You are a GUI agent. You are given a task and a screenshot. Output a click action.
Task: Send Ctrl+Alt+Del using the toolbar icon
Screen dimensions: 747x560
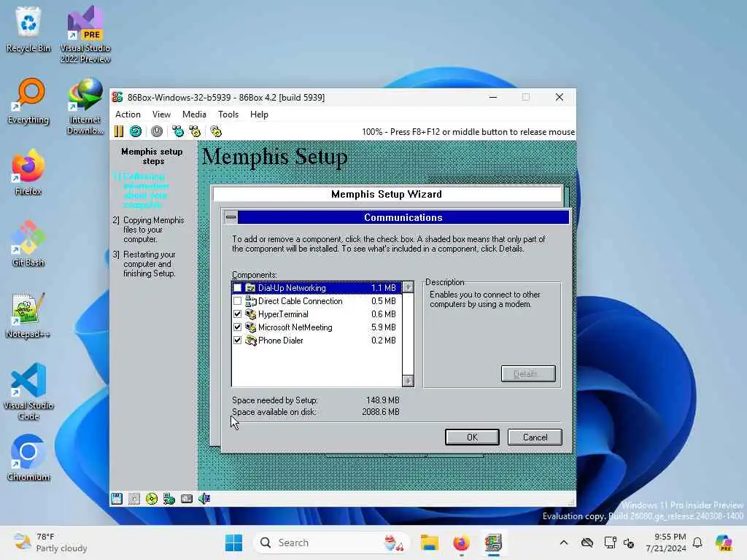coord(178,131)
